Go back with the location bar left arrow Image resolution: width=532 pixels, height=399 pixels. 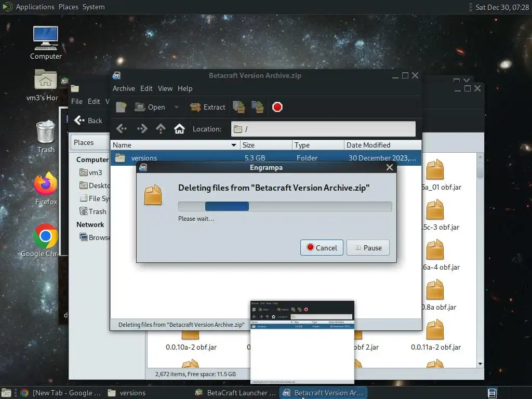[x=122, y=129]
